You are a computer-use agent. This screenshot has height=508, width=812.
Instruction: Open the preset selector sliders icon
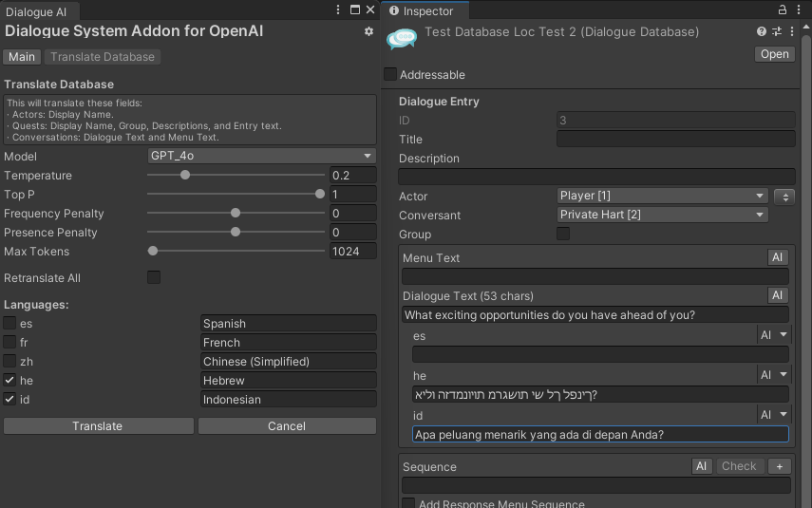click(x=777, y=31)
